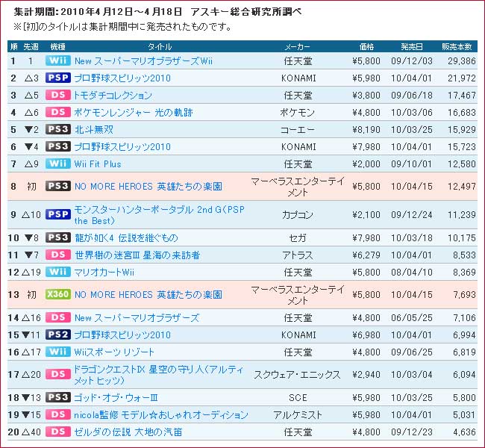Click the Wii badge beside Wii Fit Plus

click(58, 164)
